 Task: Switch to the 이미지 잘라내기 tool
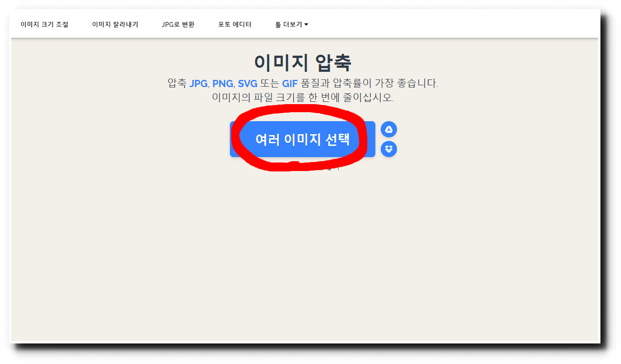tap(115, 24)
